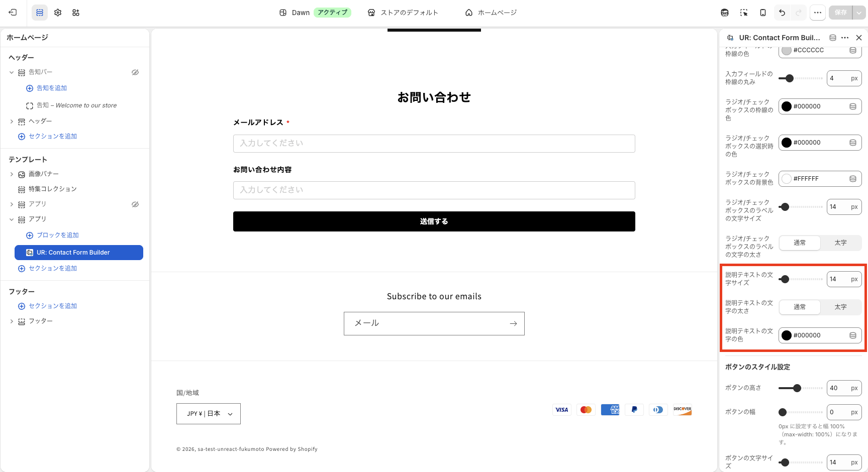Viewport: 868px width, 472px height.
Task: Switch to mobile preview icon
Action: [x=763, y=13]
